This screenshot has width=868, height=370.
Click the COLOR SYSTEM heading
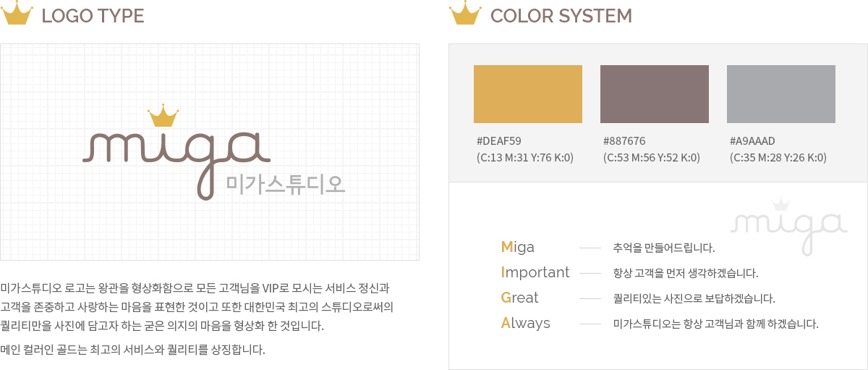click(x=561, y=16)
